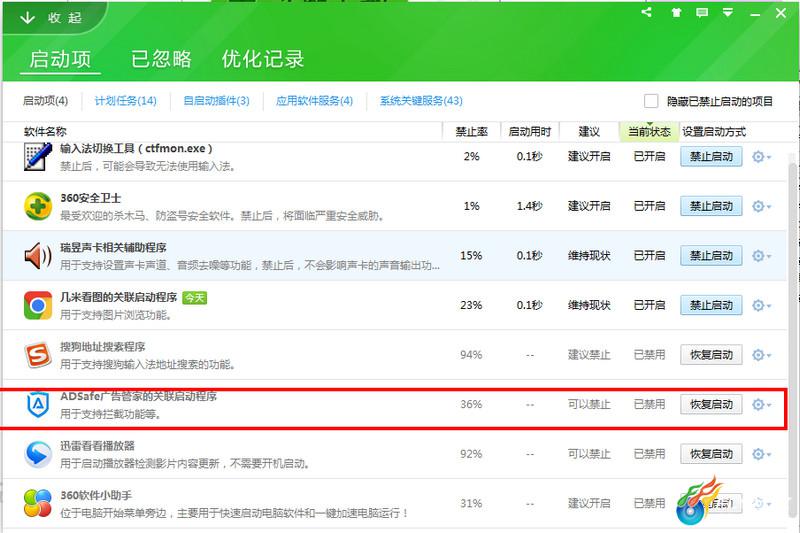
Task: Open the skin (shirt) icon
Action: click(676, 12)
